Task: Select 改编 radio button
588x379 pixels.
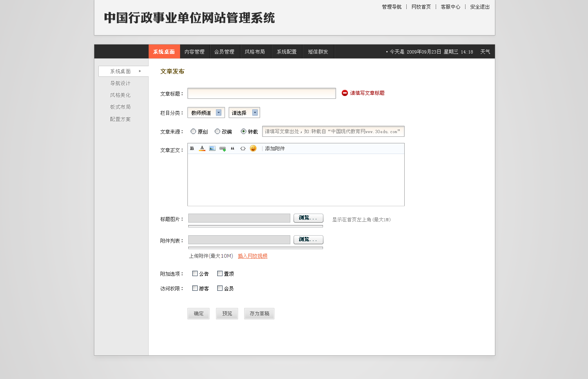Action: (x=218, y=132)
